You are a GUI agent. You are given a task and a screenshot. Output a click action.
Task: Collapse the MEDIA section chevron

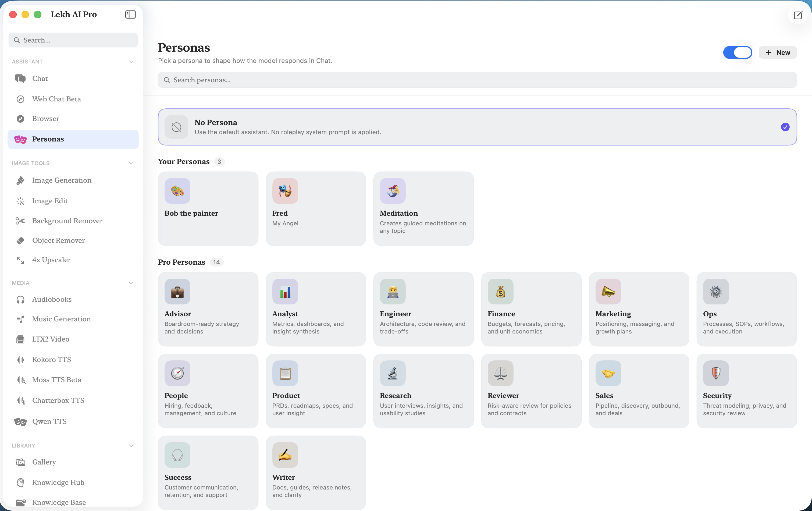coord(131,283)
